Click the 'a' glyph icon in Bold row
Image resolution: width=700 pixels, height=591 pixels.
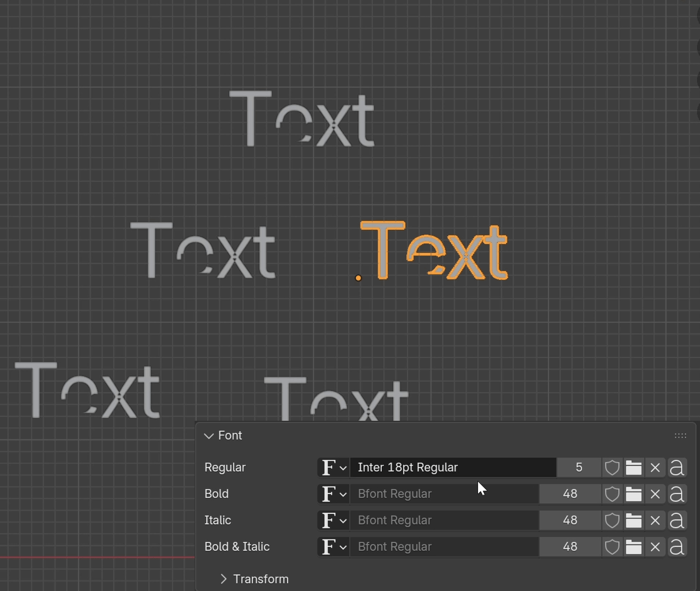(677, 494)
